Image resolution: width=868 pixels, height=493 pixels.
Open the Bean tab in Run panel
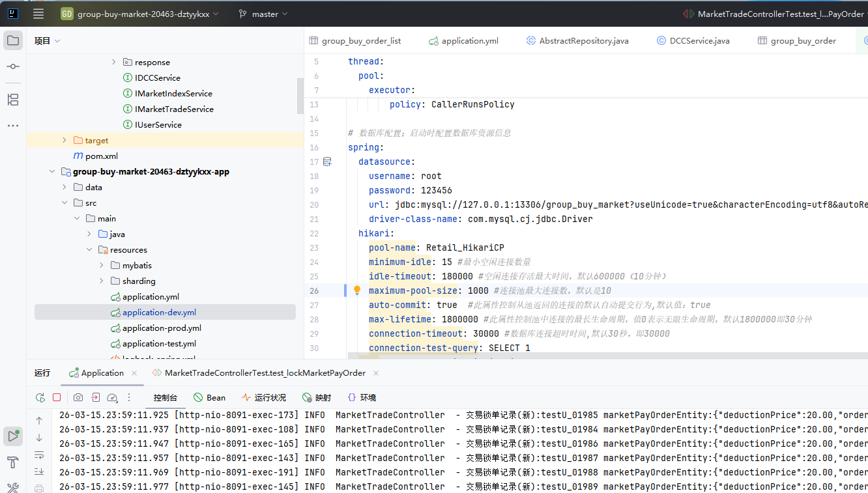point(209,397)
